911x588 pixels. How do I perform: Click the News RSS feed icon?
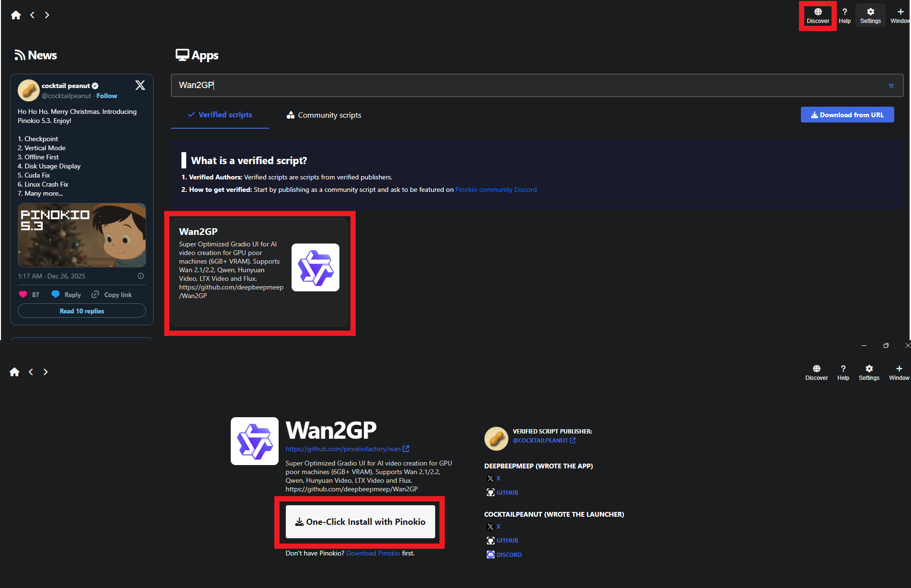[x=19, y=55]
